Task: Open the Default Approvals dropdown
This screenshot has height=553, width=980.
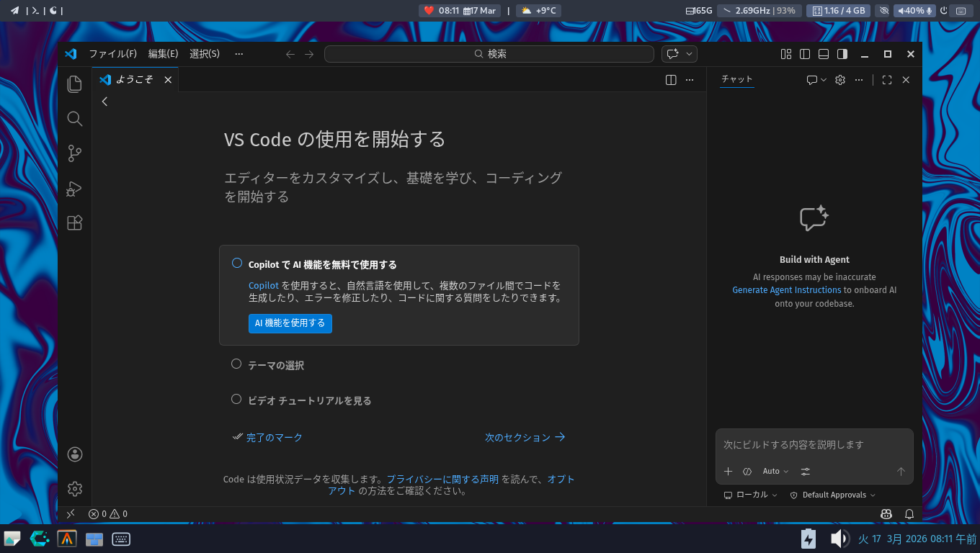Action: [x=833, y=495]
